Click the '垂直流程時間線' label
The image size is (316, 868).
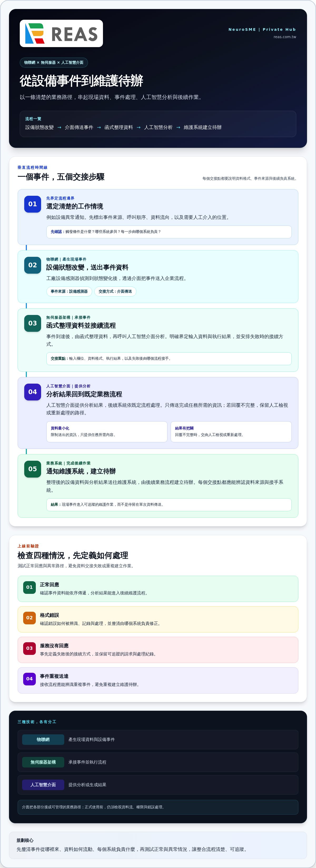click(32, 167)
